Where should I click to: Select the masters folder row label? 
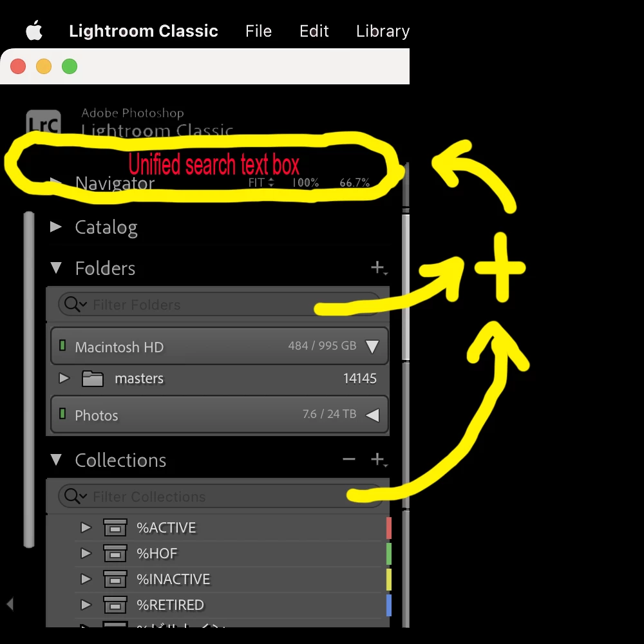[139, 378]
